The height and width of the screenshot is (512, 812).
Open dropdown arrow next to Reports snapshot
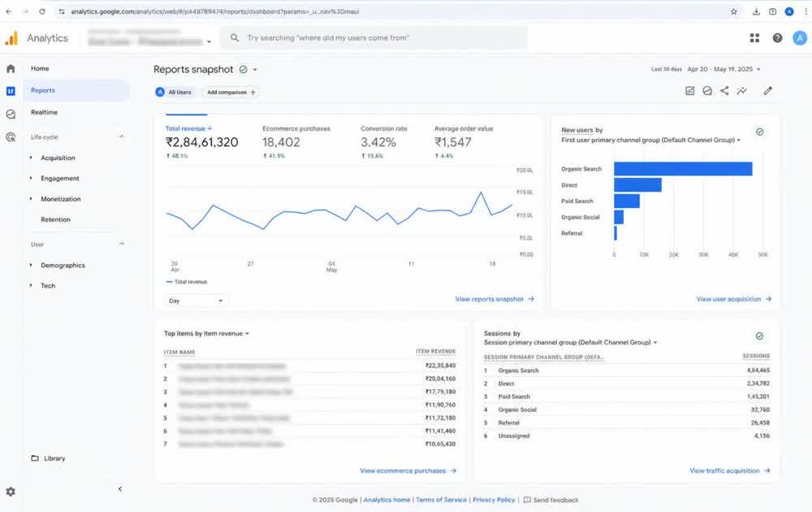(x=255, y=69)
